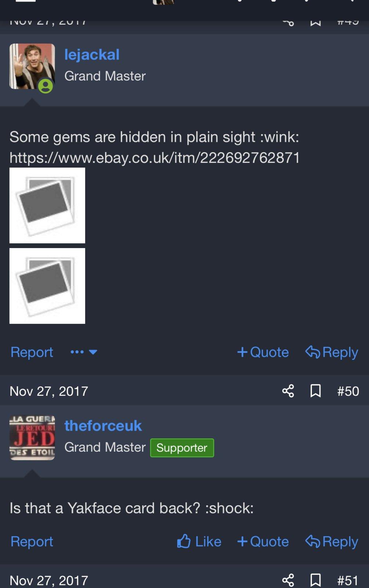Reply to theforceuk's Yakface post
The width and height of the screenshot is (369, 588).
[332, 541]
